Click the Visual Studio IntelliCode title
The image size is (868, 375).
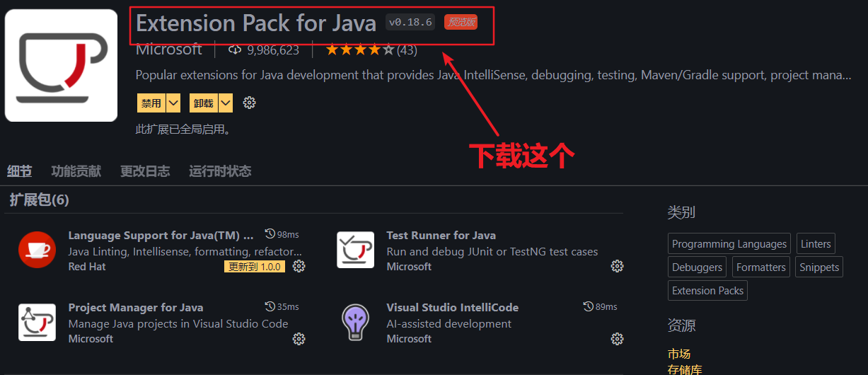tap(453, 308)
